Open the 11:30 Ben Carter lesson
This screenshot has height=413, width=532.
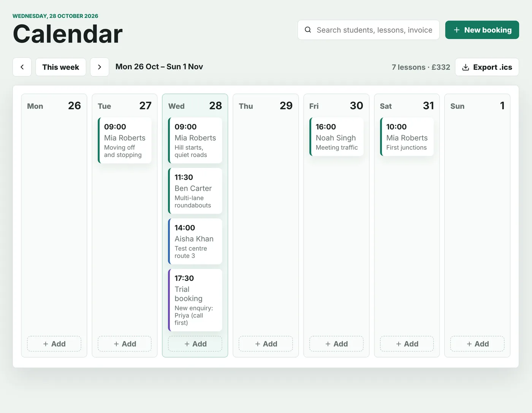click(x=195, y=191)
